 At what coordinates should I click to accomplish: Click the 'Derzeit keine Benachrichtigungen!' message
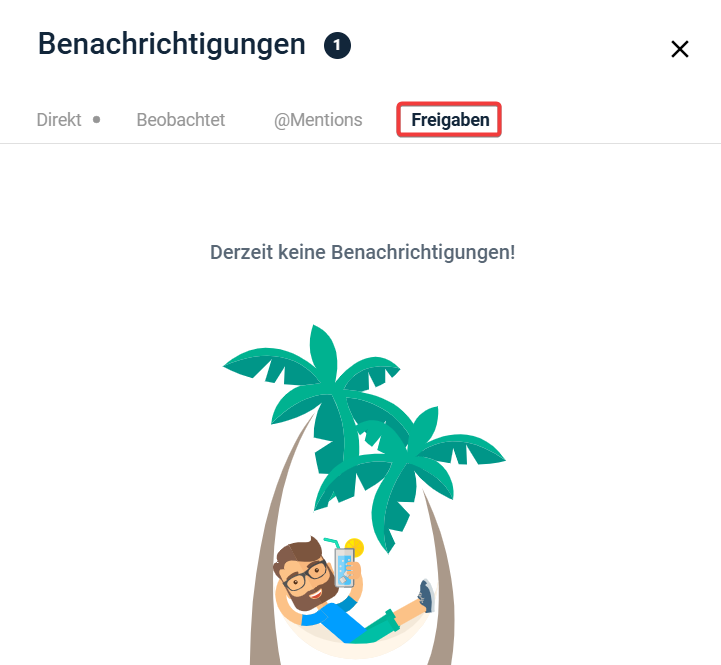362,252
